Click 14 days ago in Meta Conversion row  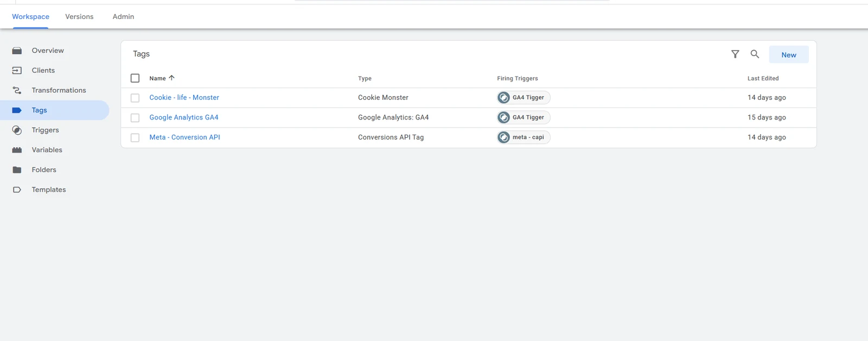(767, 137)
